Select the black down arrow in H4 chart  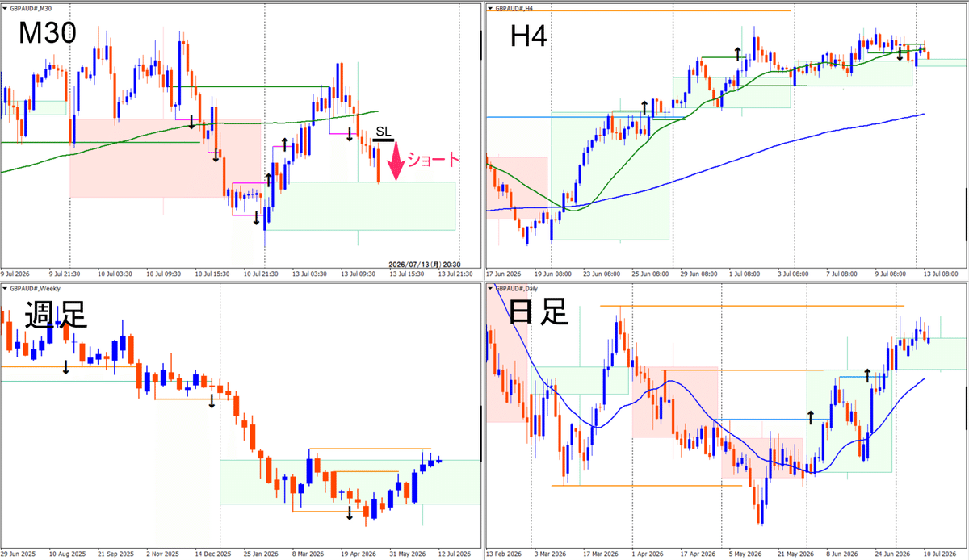(900, 55)
